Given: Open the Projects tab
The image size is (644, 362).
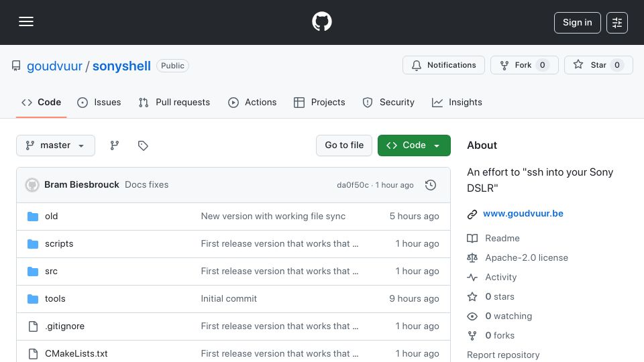Looking at the screenshot, I should [319, 102].
